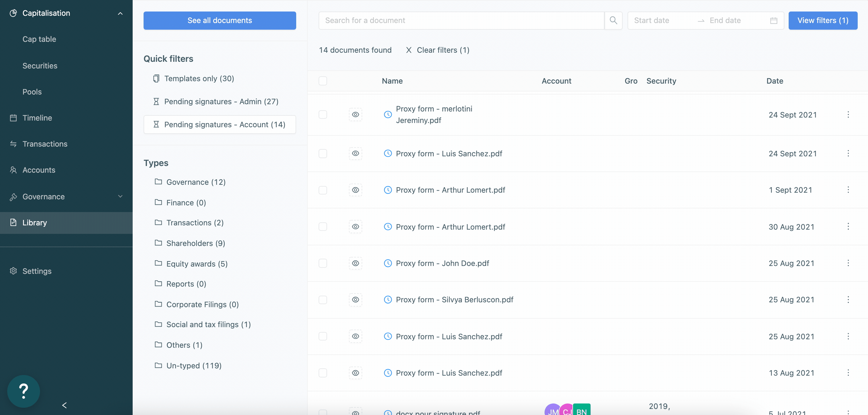
Task: Open three-dot menu for Silvya Berluscon proxy form
Action: tap(848, 300)
